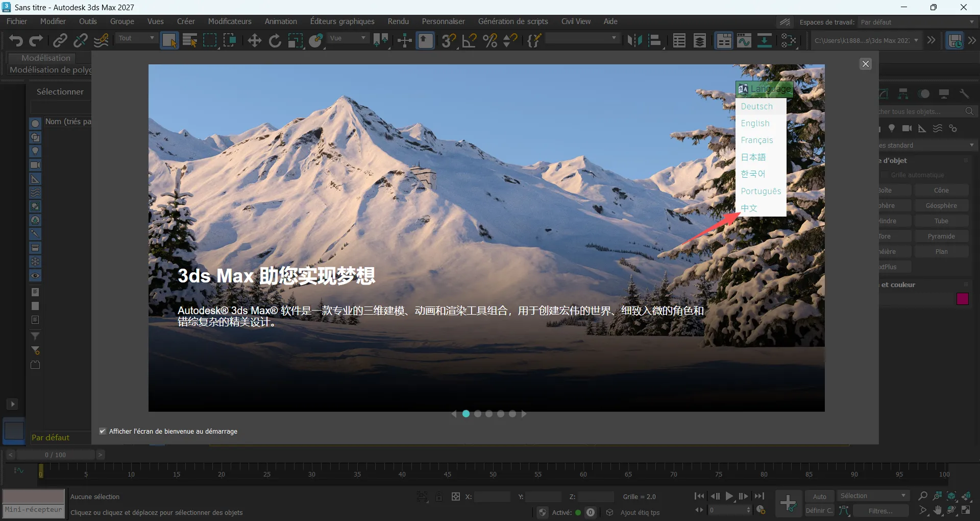Viewport: 980px width, 521px height.
Task: Open the Fichier menu
Action: click(17, 21)
